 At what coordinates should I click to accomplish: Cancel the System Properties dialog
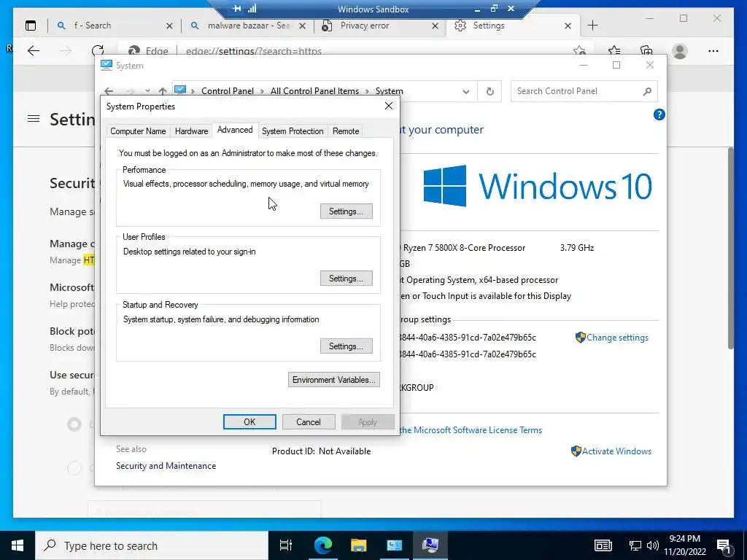(x=309, y=422)
